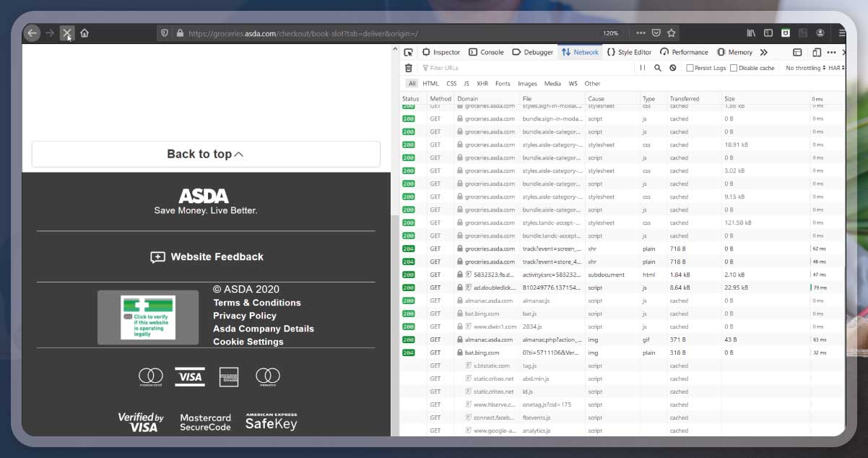Click the Back to top button
This screenshot has height=458, width=868.
(x=206, y=154)
